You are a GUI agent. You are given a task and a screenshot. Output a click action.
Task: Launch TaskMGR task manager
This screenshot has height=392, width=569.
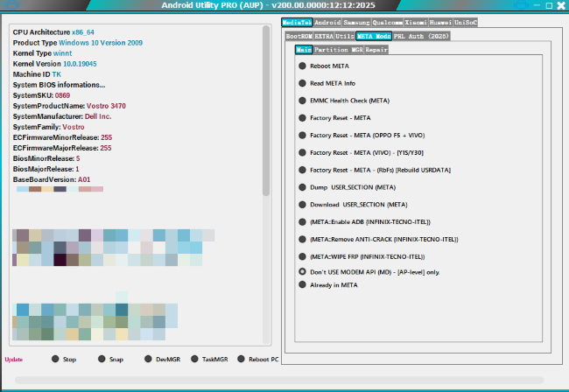tap(209, 359)
